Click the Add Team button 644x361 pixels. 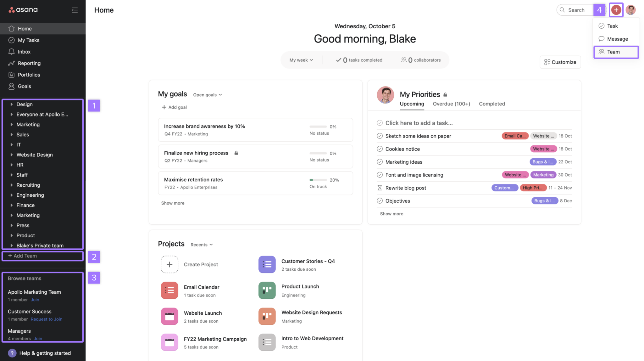click(x=22, y=256)
